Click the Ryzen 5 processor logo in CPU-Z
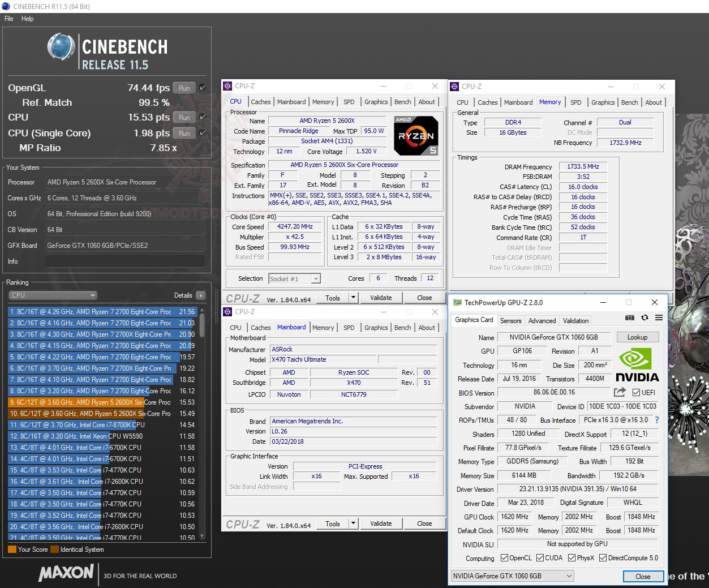 (416, 136)
